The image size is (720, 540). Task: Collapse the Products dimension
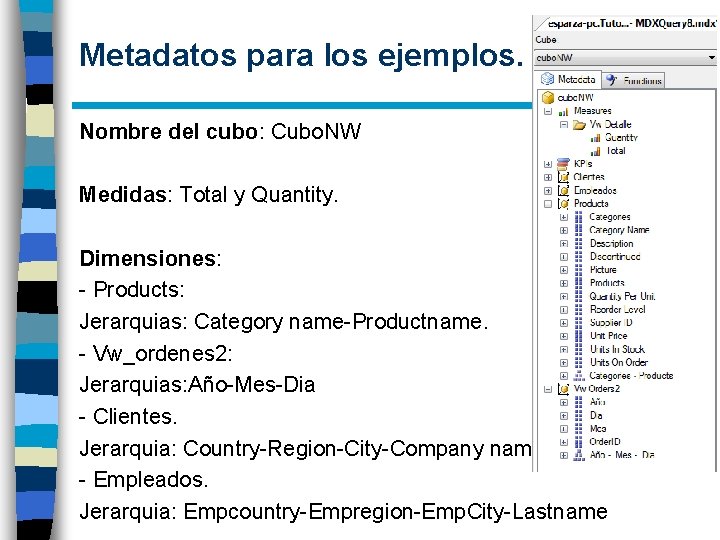coord(548,204)
